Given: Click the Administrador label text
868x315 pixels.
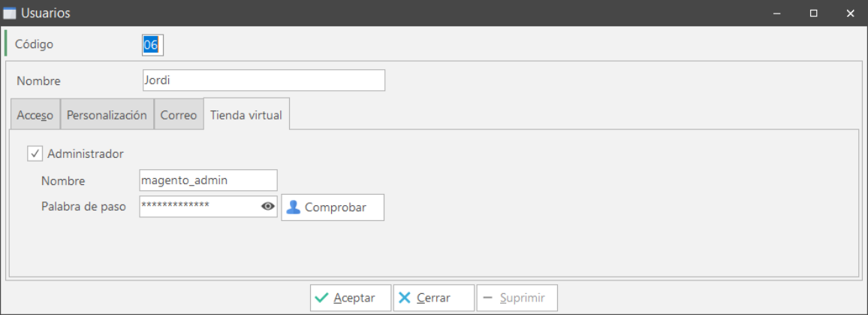Looking at the screenshot, I should 86,153.
